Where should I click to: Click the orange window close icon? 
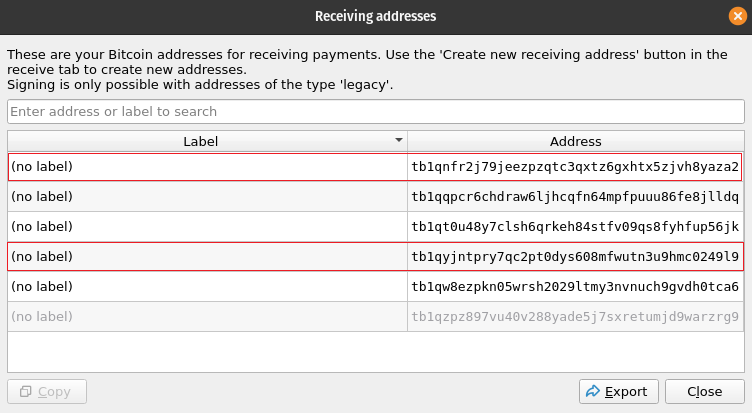[x=737, y=15]
